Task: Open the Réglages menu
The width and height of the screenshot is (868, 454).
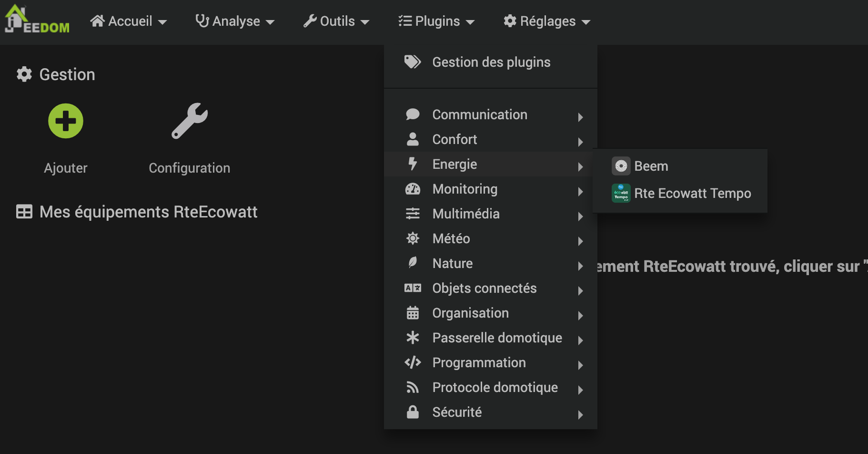Action: [547, 21]
